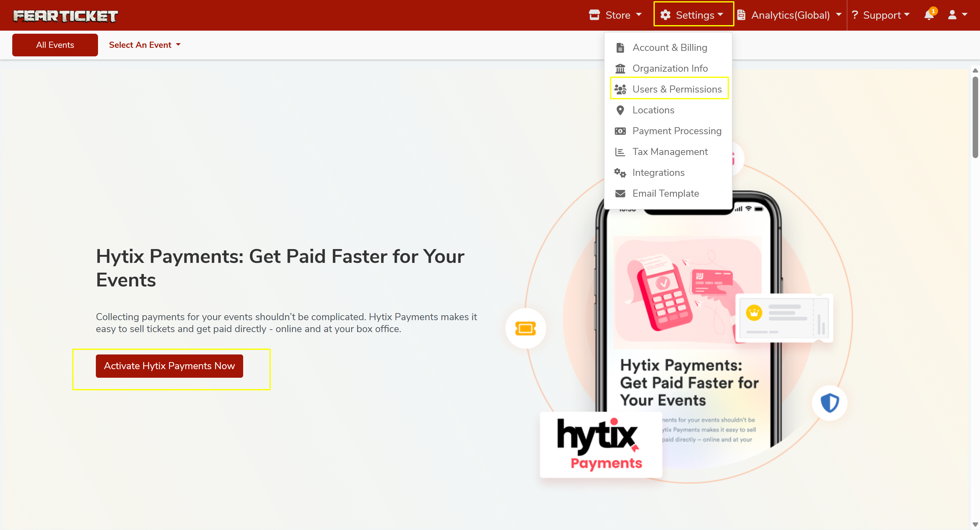980x530 pixels.
Task: Click the page vertical scrollbar thumb
Action: pyautogui.click(x=975, y=117)
